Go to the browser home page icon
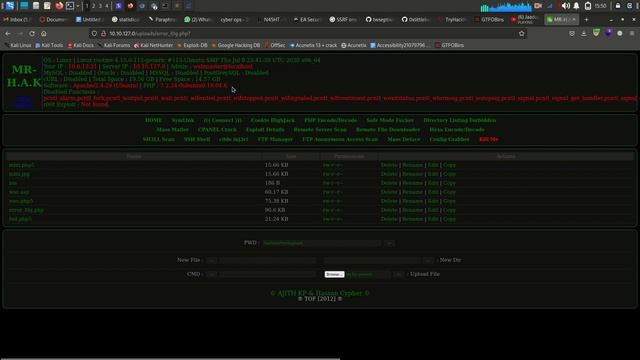This screenshot has width=640, height=360. point(44,33)
